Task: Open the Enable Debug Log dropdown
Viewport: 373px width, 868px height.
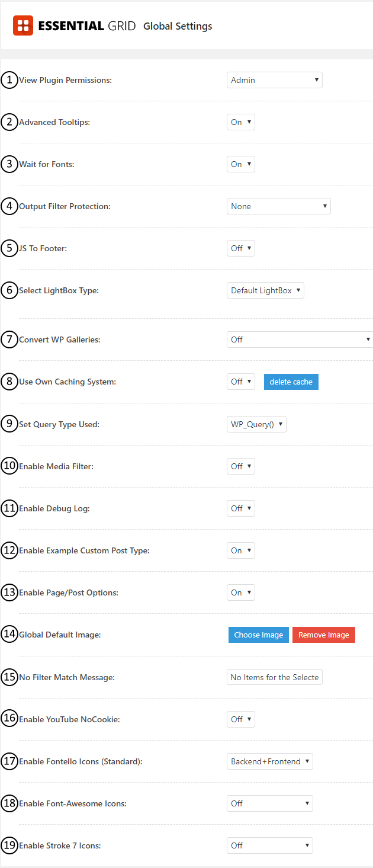Action: tap(240, 508)
